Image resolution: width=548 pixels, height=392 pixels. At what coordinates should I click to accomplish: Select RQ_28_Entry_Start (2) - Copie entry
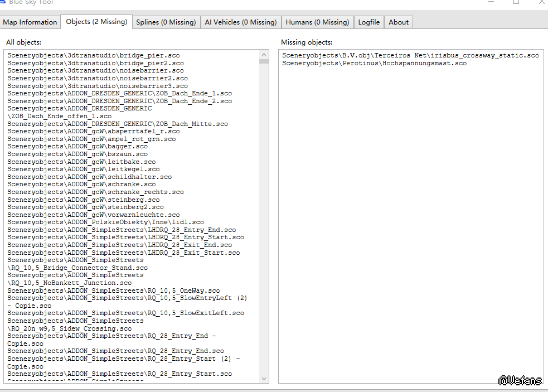(124, 362)
